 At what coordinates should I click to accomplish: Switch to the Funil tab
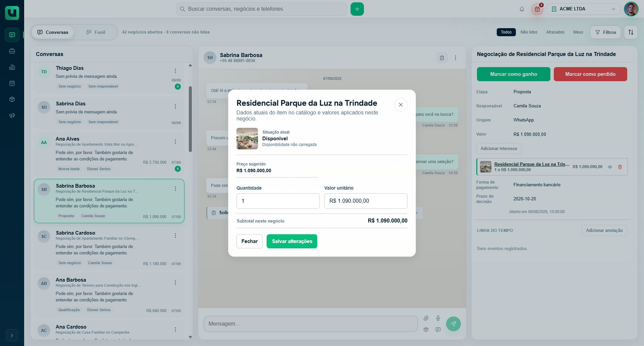(96, 32)
